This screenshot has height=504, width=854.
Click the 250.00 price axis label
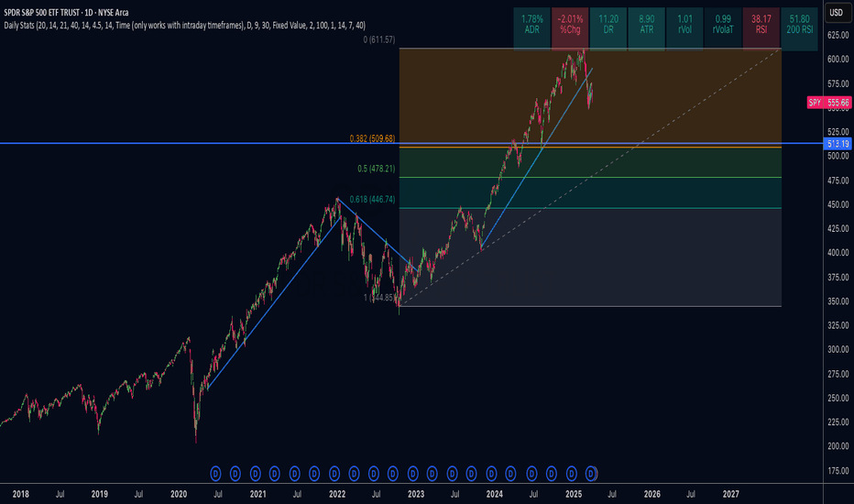[838, 399]
